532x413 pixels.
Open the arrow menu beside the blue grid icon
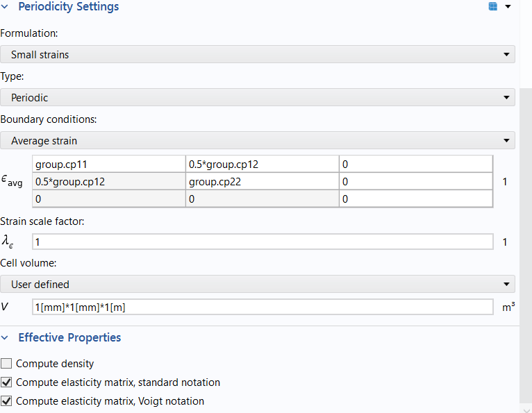tap(508, 7)
